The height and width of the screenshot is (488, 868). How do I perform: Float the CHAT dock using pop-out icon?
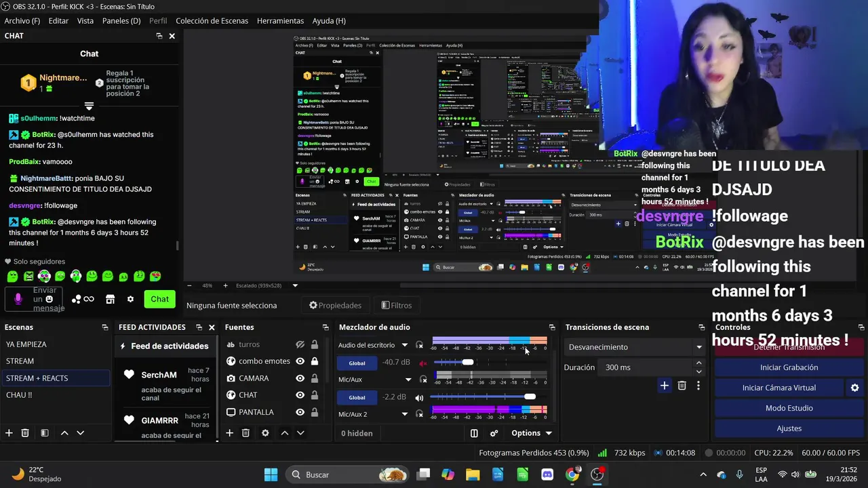coord(159,36)
